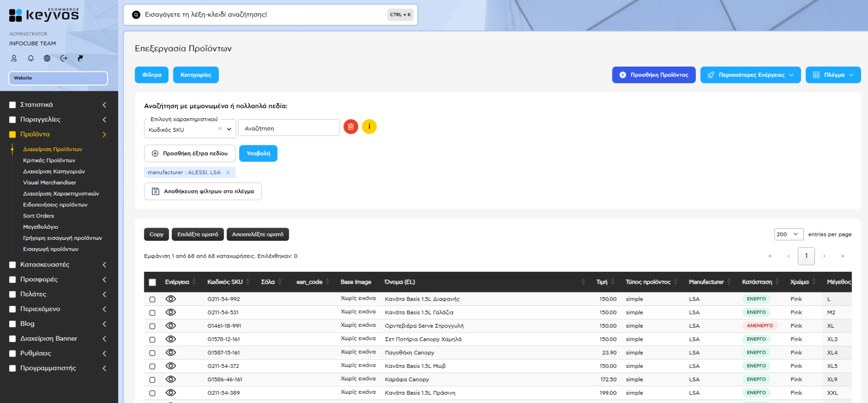Image resolution: width=868 pixels, height=403 pixels.
Task: Click the logout arrow icon
Action: (64, 58)
